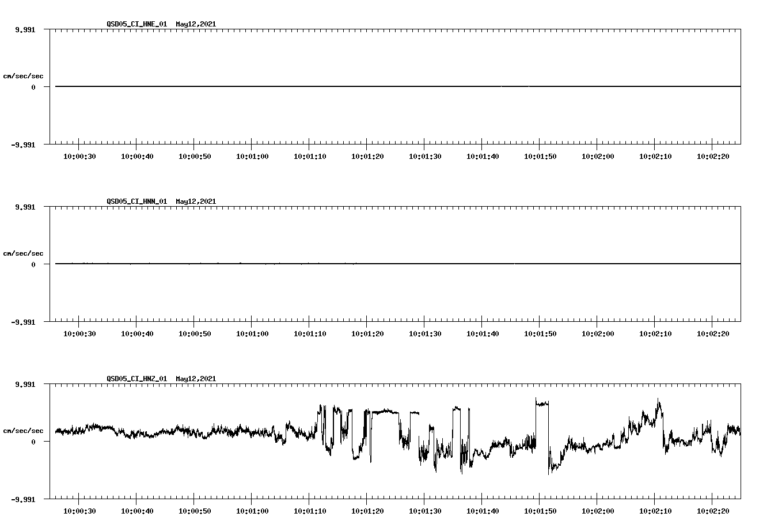The width and height of the screenshot is (782, 532).
Task: Select 10:01:00 time label under HNN plot
Action: pyautogui.click(x=252, y=334)
